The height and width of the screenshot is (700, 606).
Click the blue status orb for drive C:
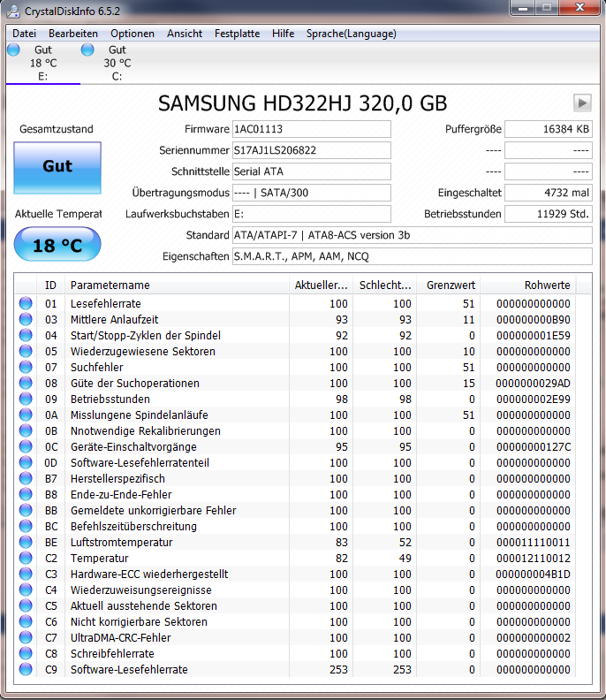[x=87, y=49]
